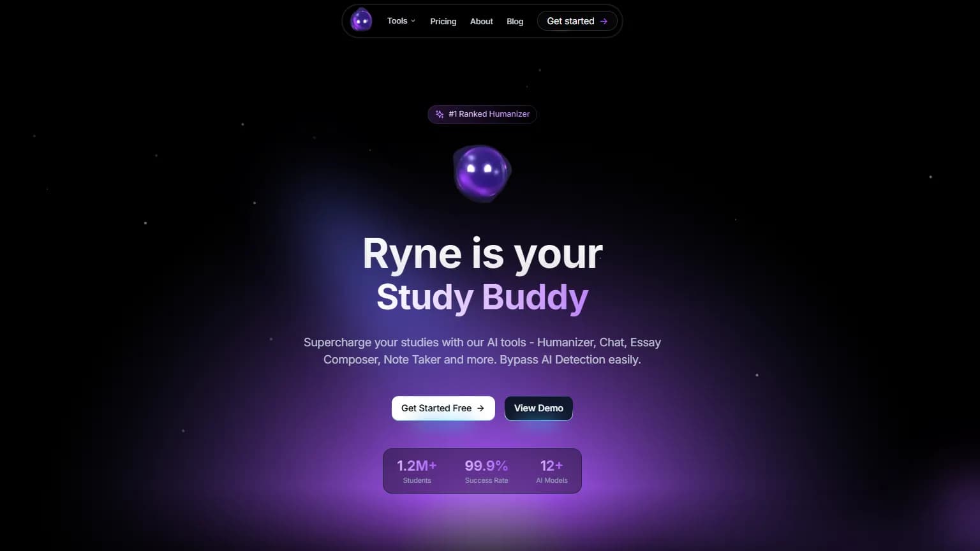The height and width of the screenshot is (551, 980).
Task: Click the chevron next to Tools
Action: [x=413, y=21]
